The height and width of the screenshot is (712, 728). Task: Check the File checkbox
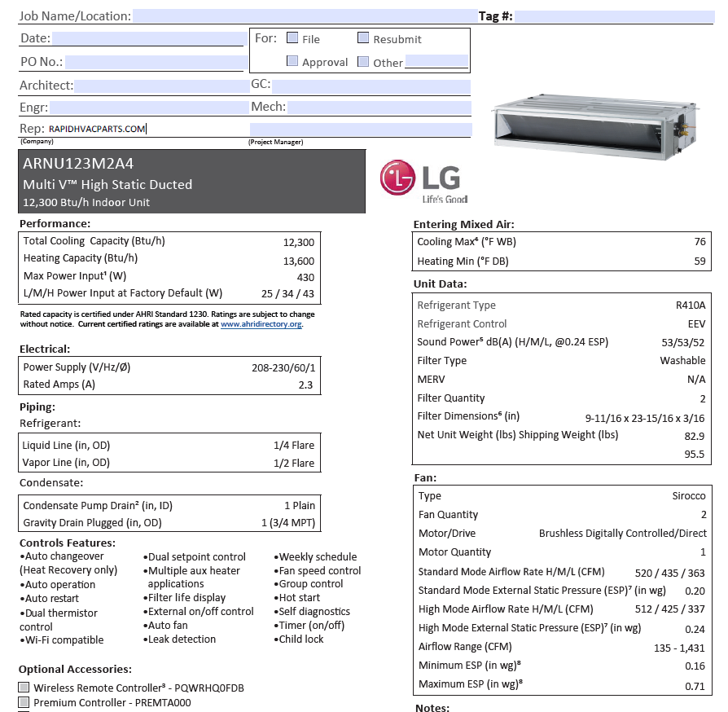coord(292,37)
